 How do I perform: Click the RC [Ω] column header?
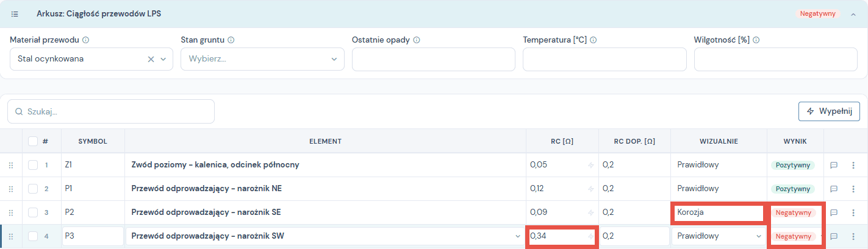tap(562, 141)
